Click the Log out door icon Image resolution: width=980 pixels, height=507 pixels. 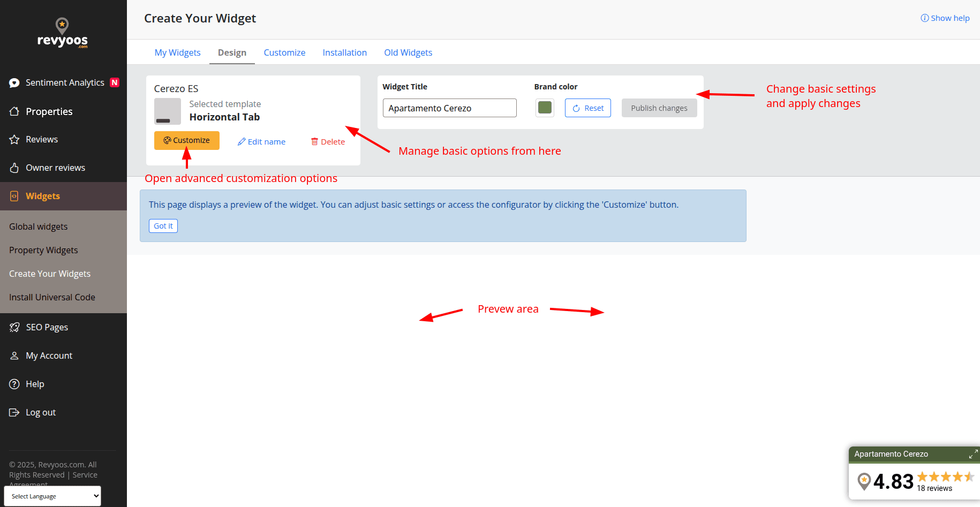point(14,412)
